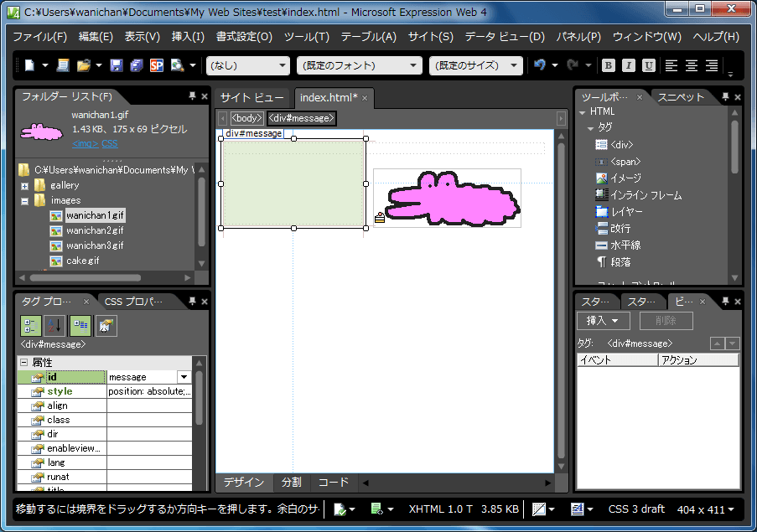
Task: Click the Tag Properties events icon
Action: (106, 326)
